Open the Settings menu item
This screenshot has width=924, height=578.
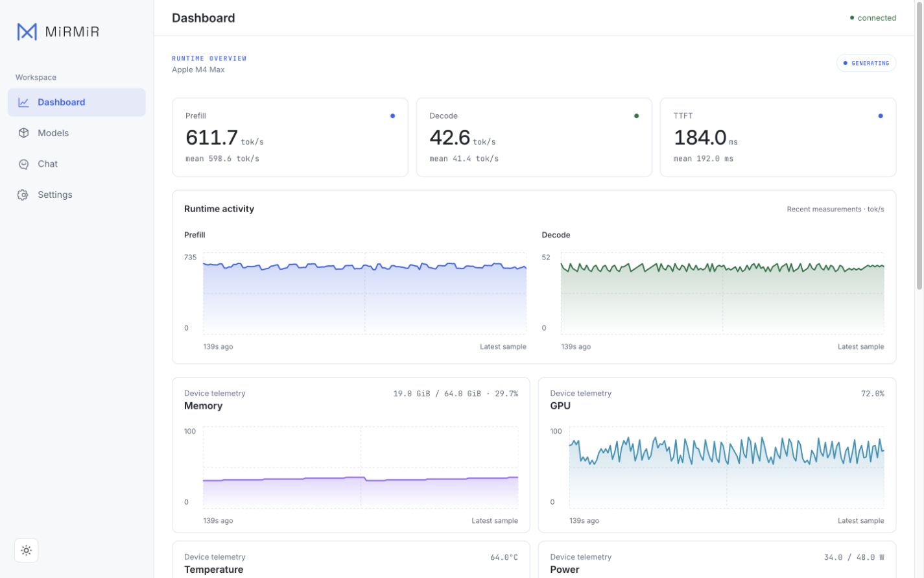[77, 195]
